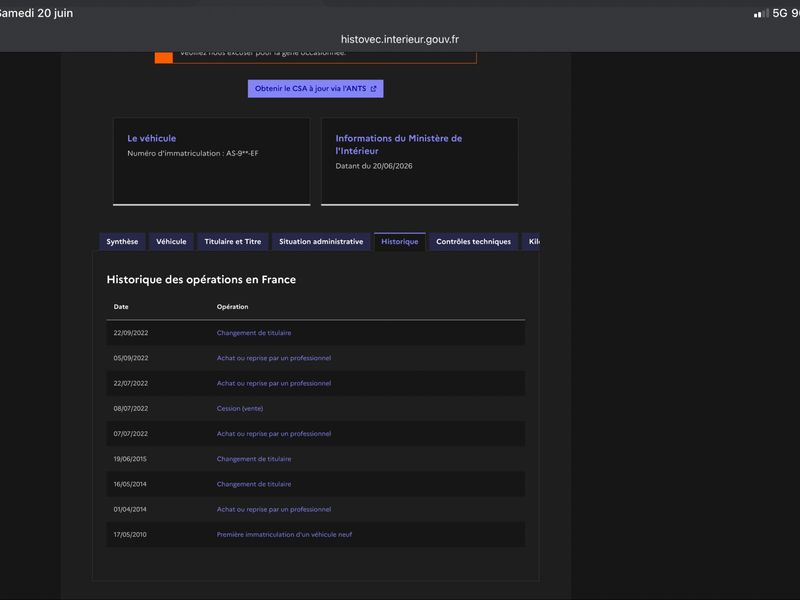Click Obtenir le CSA à jour via l'ANTS
Viewport: 800px width, 600px height.
tap(315, 89)
